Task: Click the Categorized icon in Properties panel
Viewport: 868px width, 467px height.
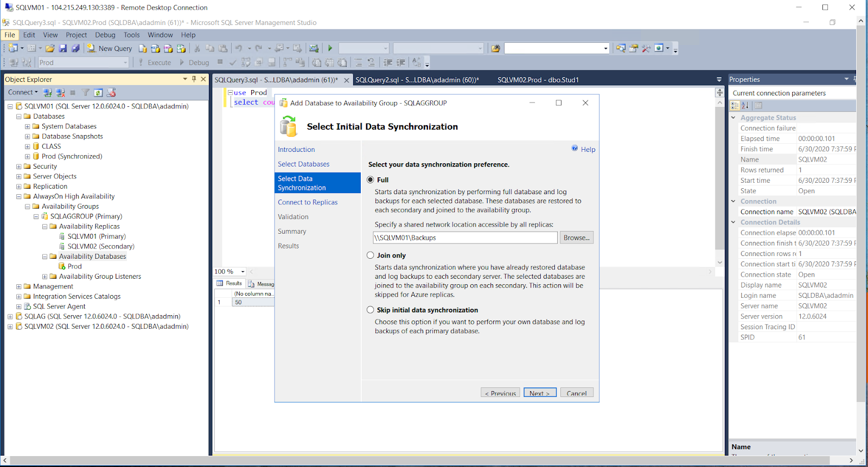Action: point(735,105)
